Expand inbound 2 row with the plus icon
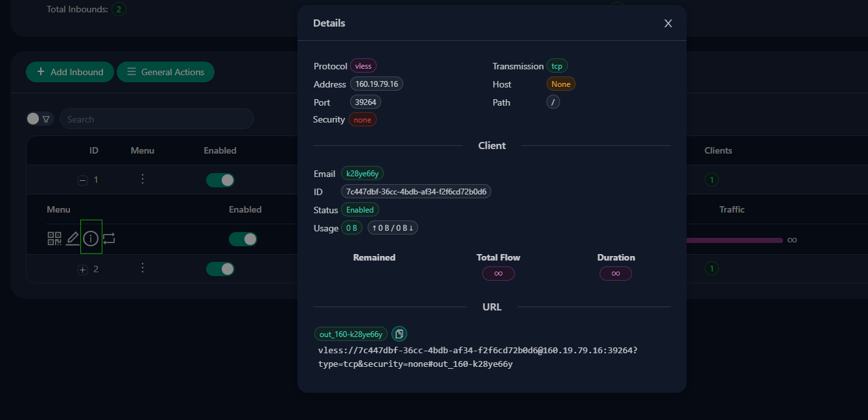 [x=82, y=270]
